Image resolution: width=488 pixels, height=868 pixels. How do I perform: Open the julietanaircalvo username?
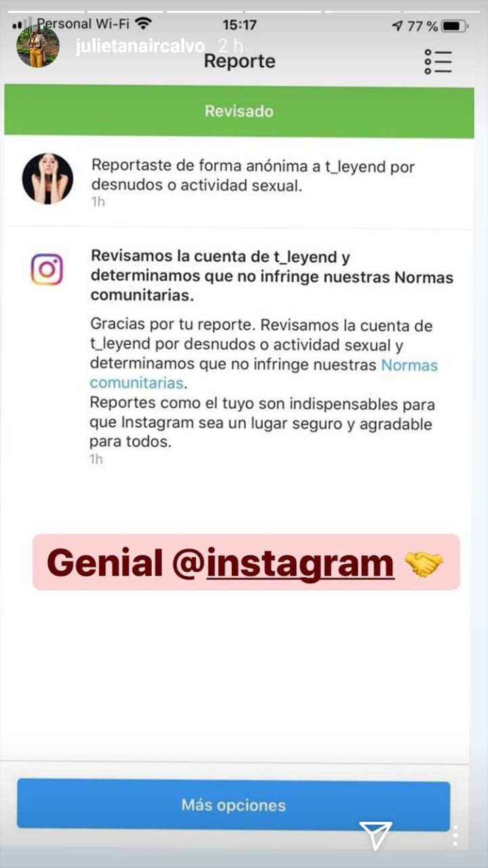(142, 47)
